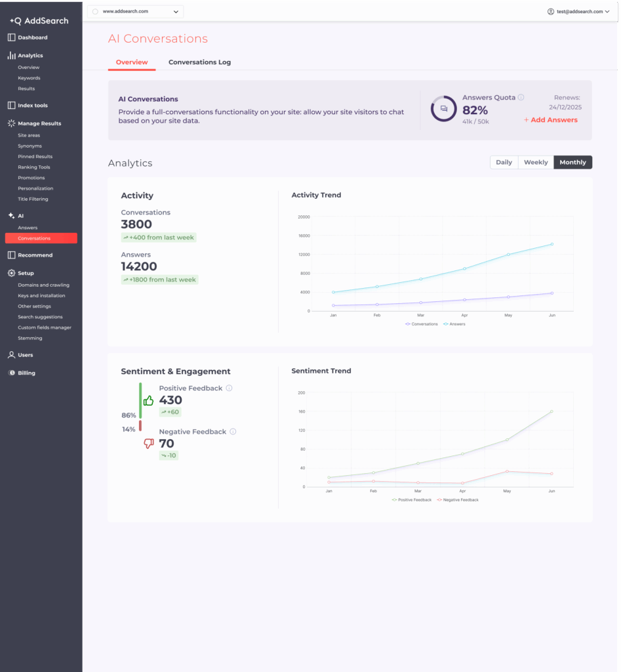Click the Setup gear icon
Screen dimensions: 621x672
[x=11, y=273]
